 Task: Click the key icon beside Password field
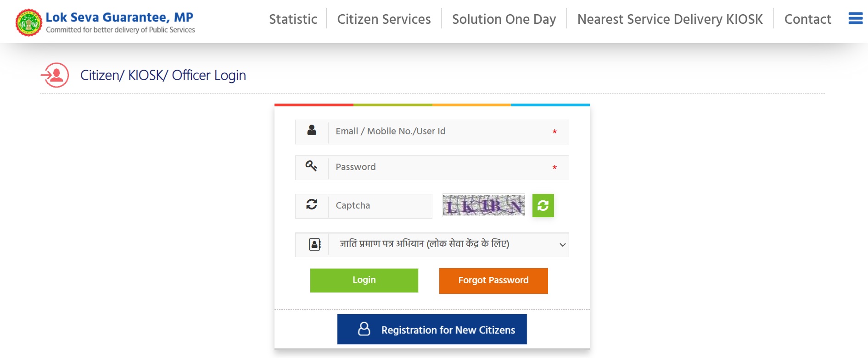point(312,167)
